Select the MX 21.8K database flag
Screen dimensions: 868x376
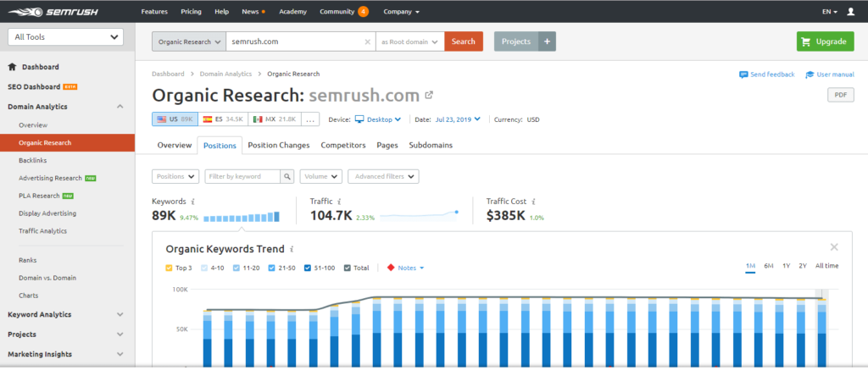(275, 119)
